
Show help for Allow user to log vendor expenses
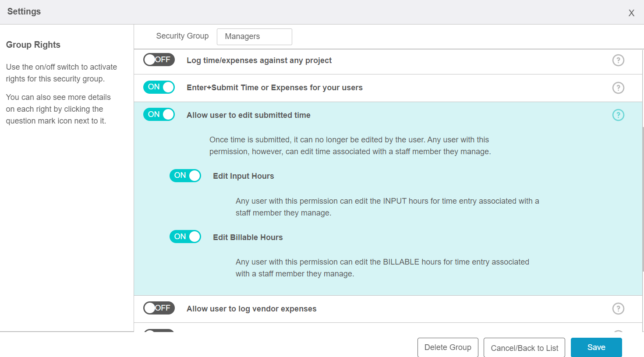pyautogui.click(x=618, y=308)
